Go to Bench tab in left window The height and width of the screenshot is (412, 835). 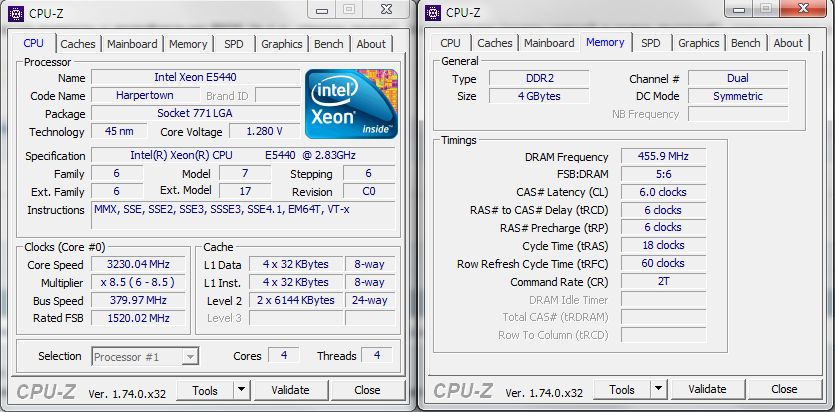pos(329,44)
